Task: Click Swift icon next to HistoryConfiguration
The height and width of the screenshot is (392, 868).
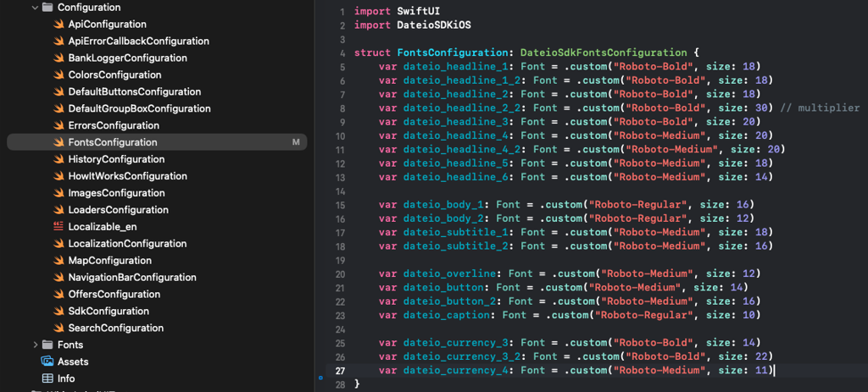Action: point(58,159)
